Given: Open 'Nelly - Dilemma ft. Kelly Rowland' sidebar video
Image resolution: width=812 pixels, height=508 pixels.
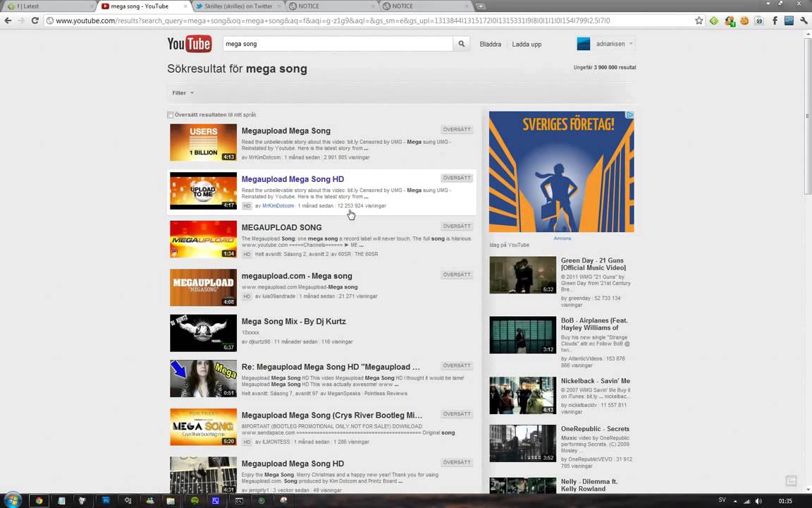Looking at the screenshot, I should click(x=589, y=485).
